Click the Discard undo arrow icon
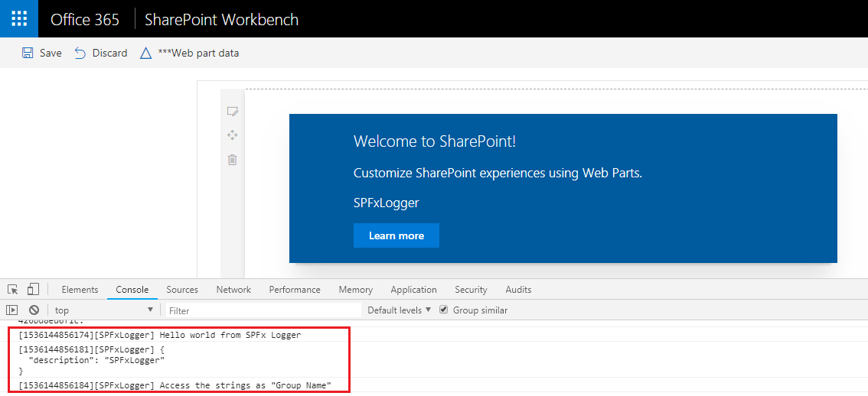Screen dimensions: 868x396 (x=80, y=53)
